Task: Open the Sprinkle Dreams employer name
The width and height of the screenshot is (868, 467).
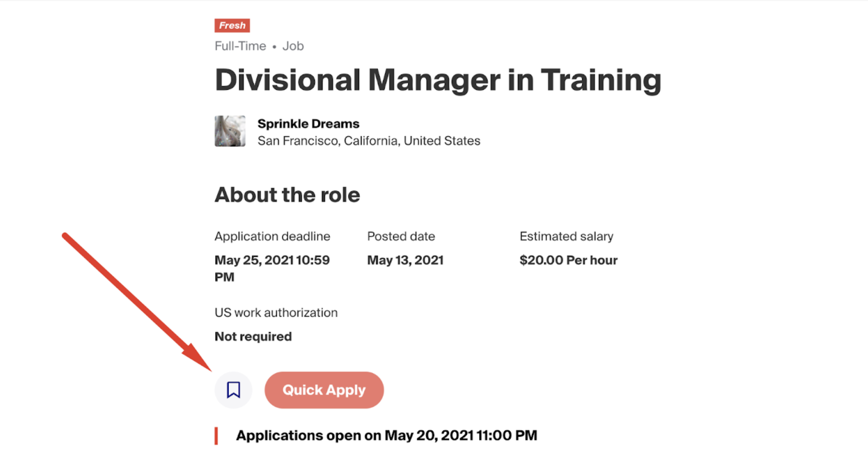Action: pyautogui.click(x=308, y=124)
